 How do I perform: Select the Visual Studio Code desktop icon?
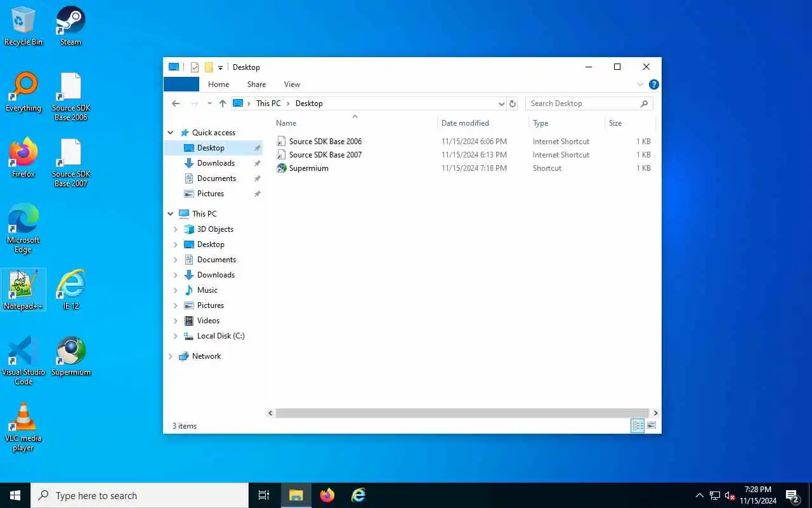pos(23,361)
